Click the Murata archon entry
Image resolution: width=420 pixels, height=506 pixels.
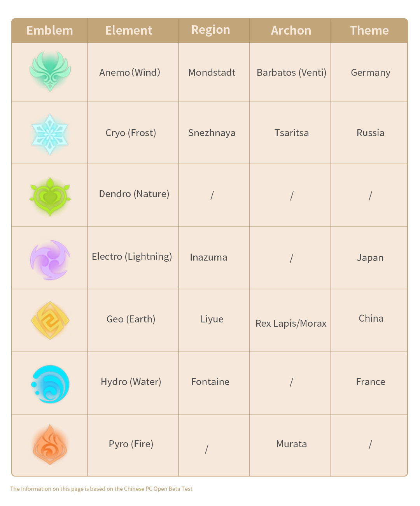click(x=292, y=444)
